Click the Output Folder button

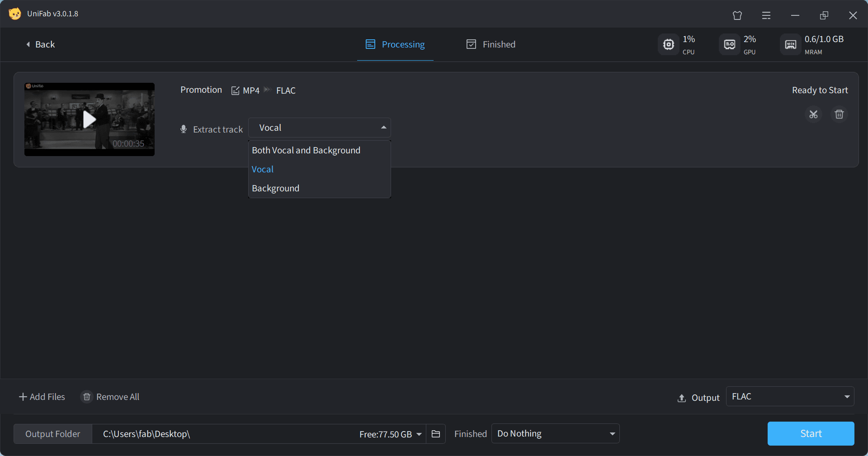[x=53, y=434]
